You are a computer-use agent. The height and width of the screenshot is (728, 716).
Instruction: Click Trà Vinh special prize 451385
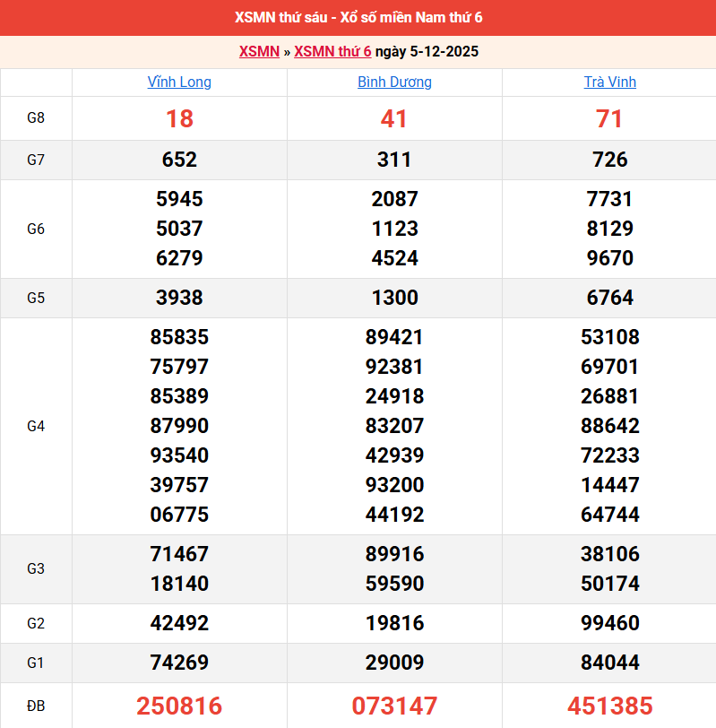pos(609,706)
